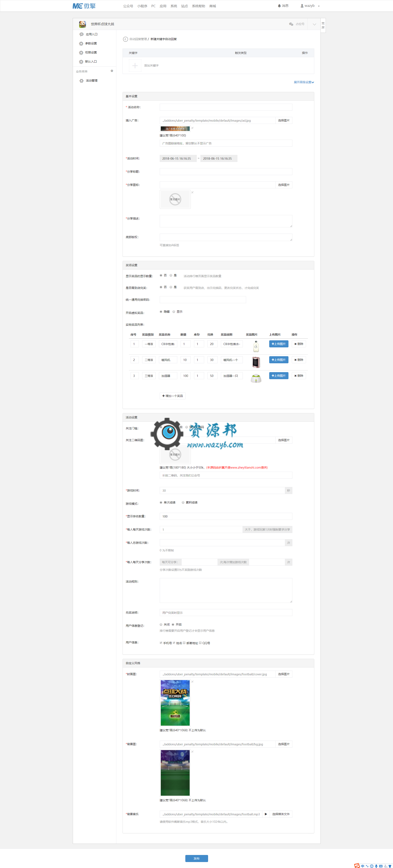Delete the 三等奖 prize row
Viewport: 393px width, 868px height.
click(299, 376)
